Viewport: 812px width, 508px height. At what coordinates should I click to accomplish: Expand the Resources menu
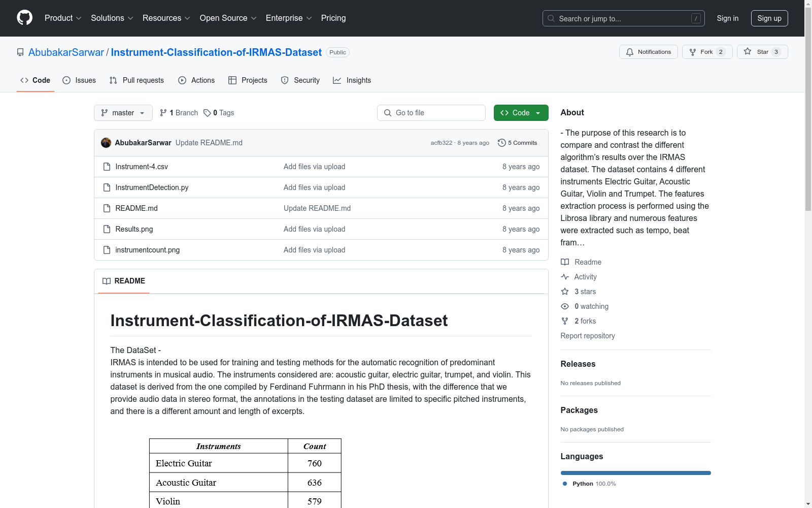[166, 18]
